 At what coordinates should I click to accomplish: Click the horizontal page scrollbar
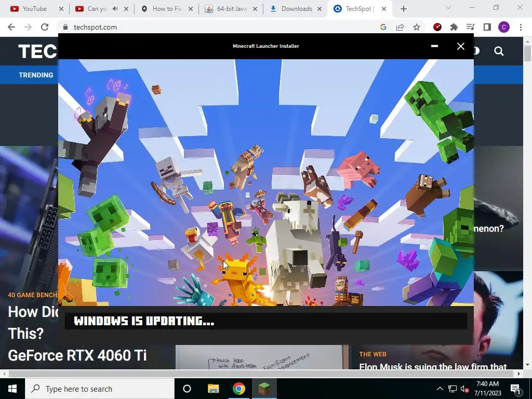[x=261, y=374]
